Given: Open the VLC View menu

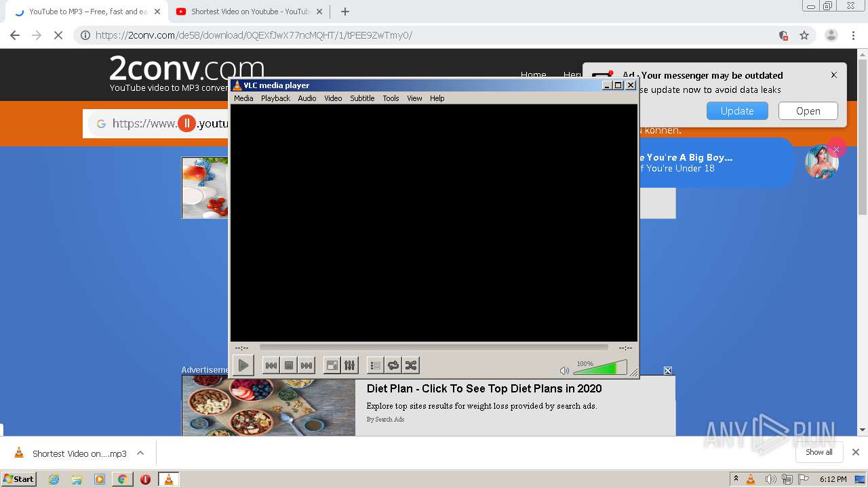Looking at the screenshot, I should 414,98.
